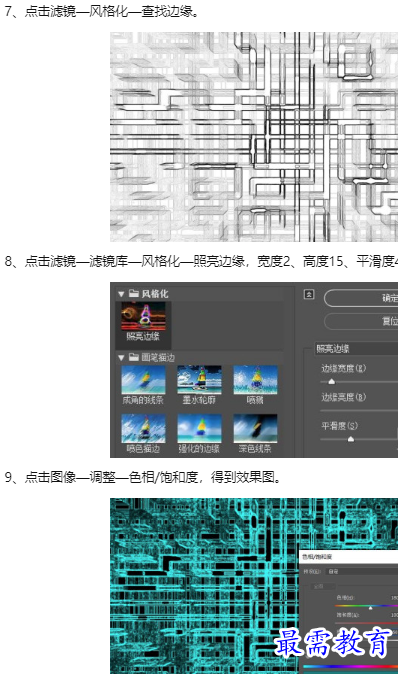Adjust the 边缘宽度 slider handle
398x674 pixels.
pyautogui.click(x=331, y=381)
